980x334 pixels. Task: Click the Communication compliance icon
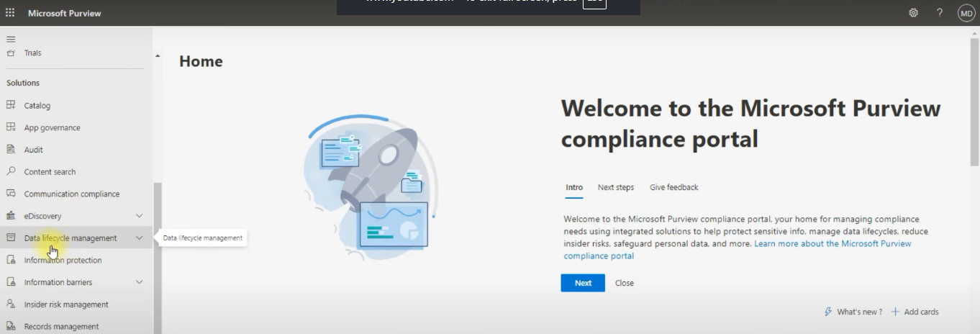11,194
